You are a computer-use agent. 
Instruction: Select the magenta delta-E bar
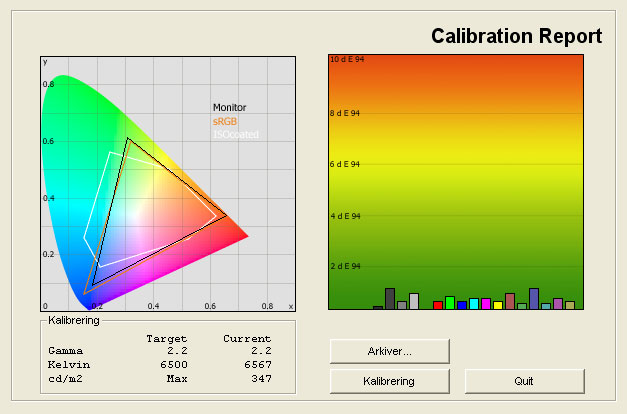(x=486, y=304)
